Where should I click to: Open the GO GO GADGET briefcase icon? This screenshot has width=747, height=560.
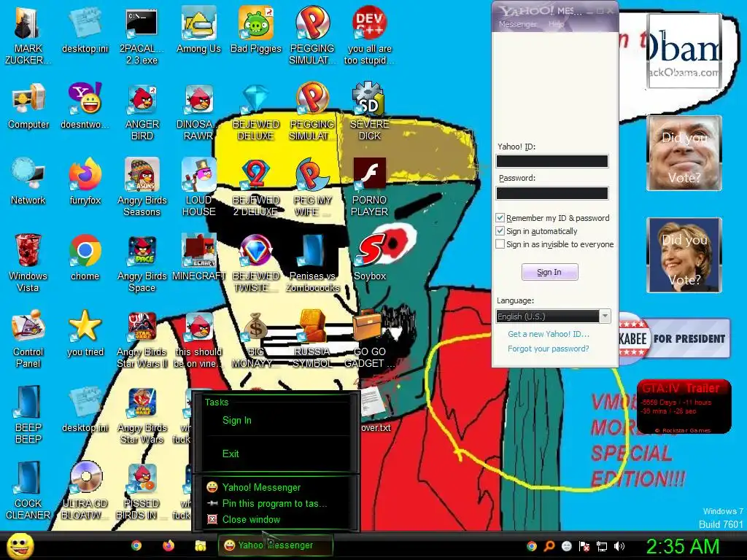click(370, 339)
